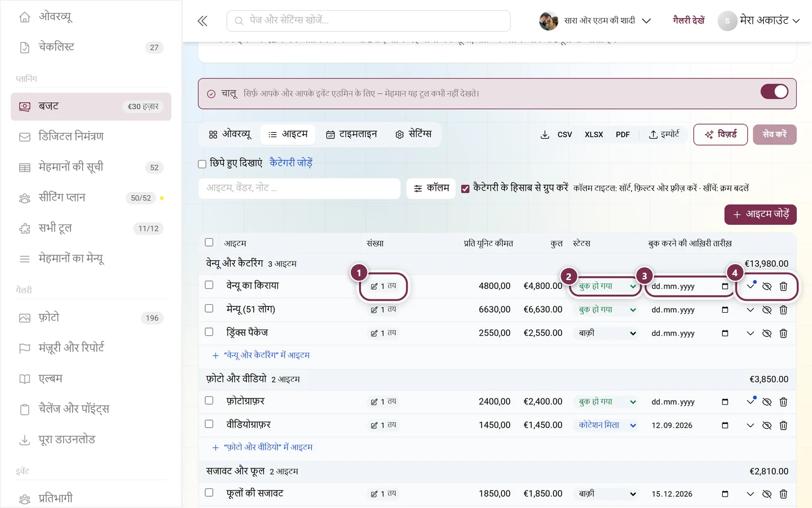
Task: Open डिजिटल निमंत्रण in sidebar
Action: 91,137
